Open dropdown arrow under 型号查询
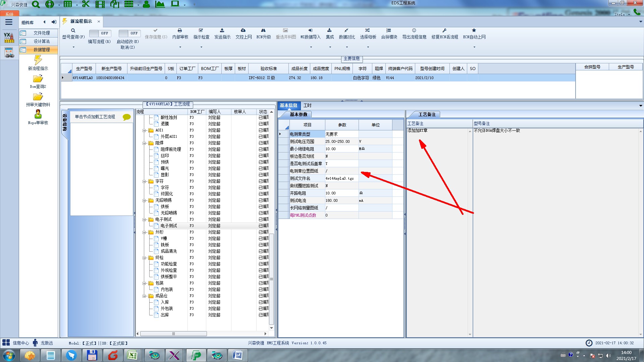The height and width of the screenshot is (362, 644). (x=73, y=47)
